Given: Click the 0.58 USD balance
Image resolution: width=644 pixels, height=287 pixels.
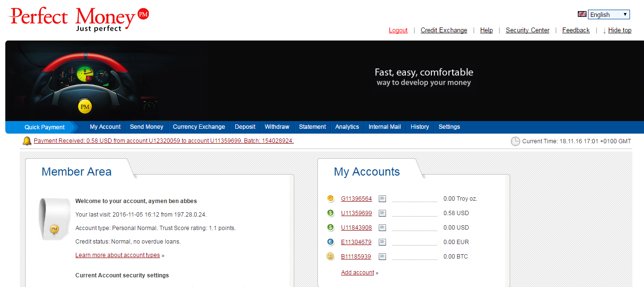Looking at the screenshot, I should 456,213.
